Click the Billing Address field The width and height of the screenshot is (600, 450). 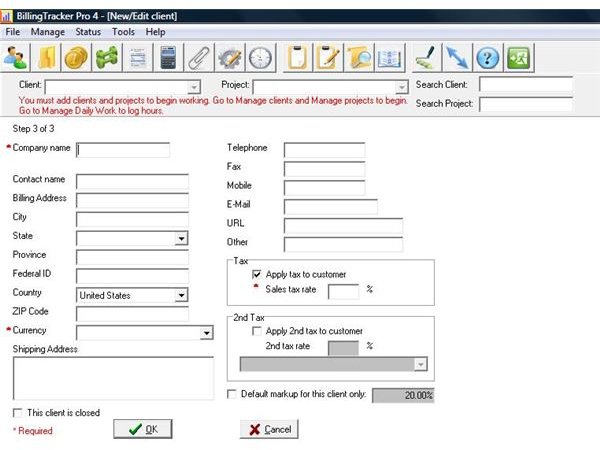132,200
